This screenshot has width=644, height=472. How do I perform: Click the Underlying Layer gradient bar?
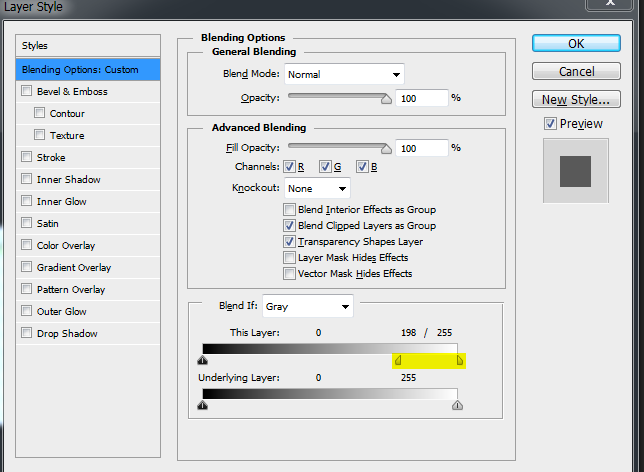click(x=330, y=394)
